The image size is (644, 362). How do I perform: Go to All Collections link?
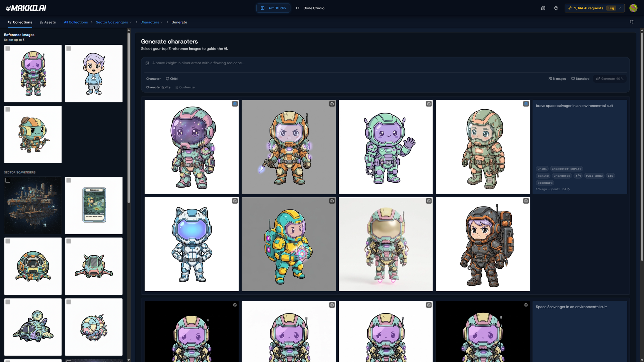coord(76,22)
